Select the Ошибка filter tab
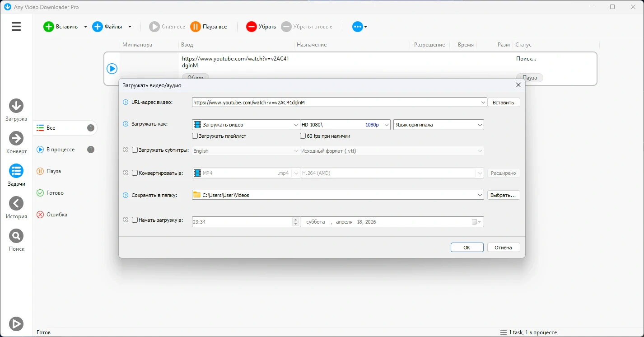 [x=65, y=215]
